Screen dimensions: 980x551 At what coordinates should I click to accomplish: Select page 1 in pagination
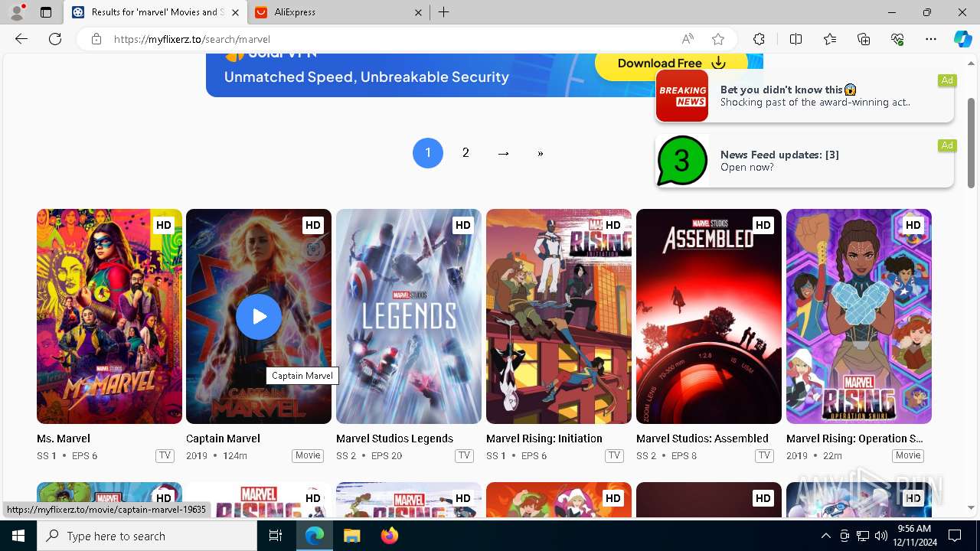coord(428,153)
